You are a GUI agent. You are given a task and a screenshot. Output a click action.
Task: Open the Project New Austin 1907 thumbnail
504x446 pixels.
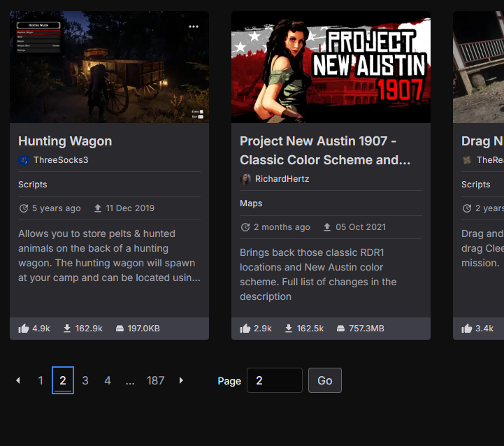331,67
